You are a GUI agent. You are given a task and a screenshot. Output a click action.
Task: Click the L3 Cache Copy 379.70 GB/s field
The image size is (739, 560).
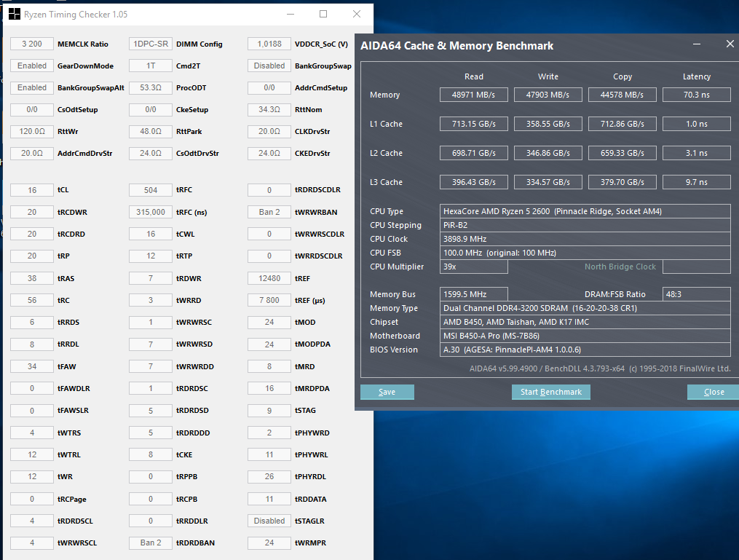(x=622, y=182)
